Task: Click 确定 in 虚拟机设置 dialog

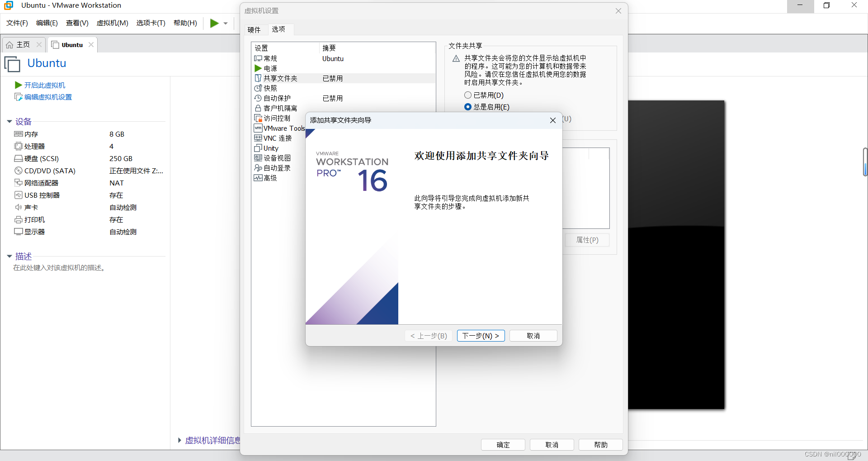Action: 503,445
